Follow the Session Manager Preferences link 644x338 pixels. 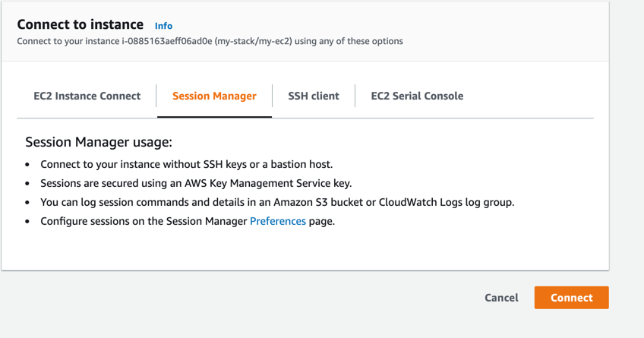278,221
